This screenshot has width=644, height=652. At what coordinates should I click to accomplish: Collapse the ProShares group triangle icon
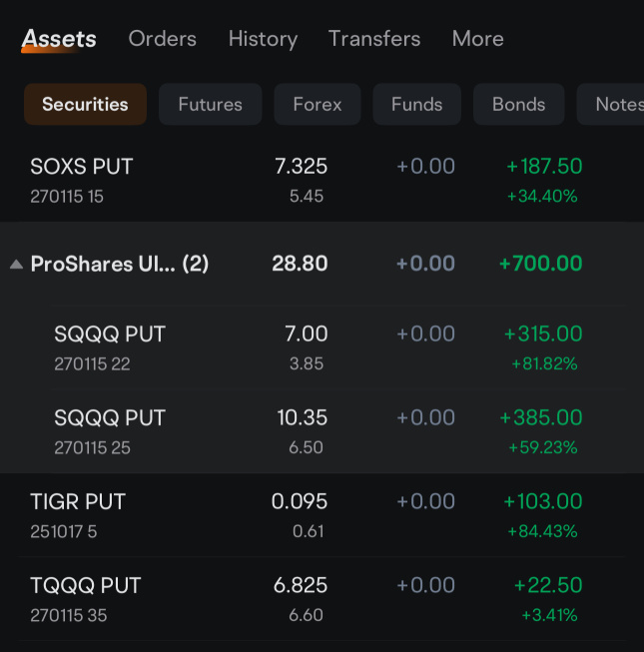pos(16,264)
